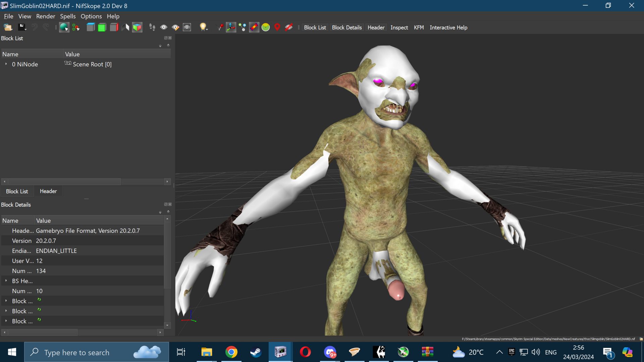Select Block List tab below the tree

tap(17, 191)
